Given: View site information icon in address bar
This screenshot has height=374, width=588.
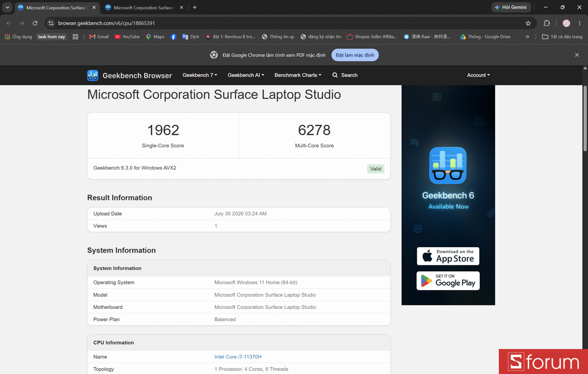Looking at the screenshot, I should point(51,23).
